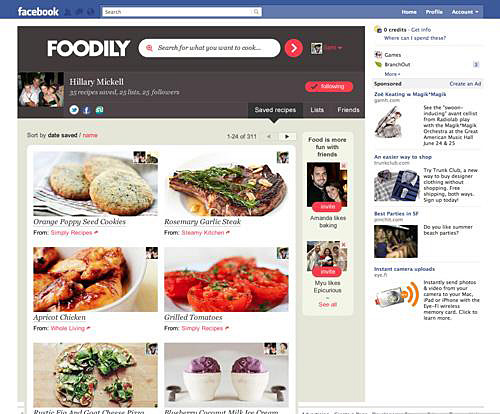Toggle the following button for Hillary Mickell
The image size is (500, 414).
[x=329, y=87]
